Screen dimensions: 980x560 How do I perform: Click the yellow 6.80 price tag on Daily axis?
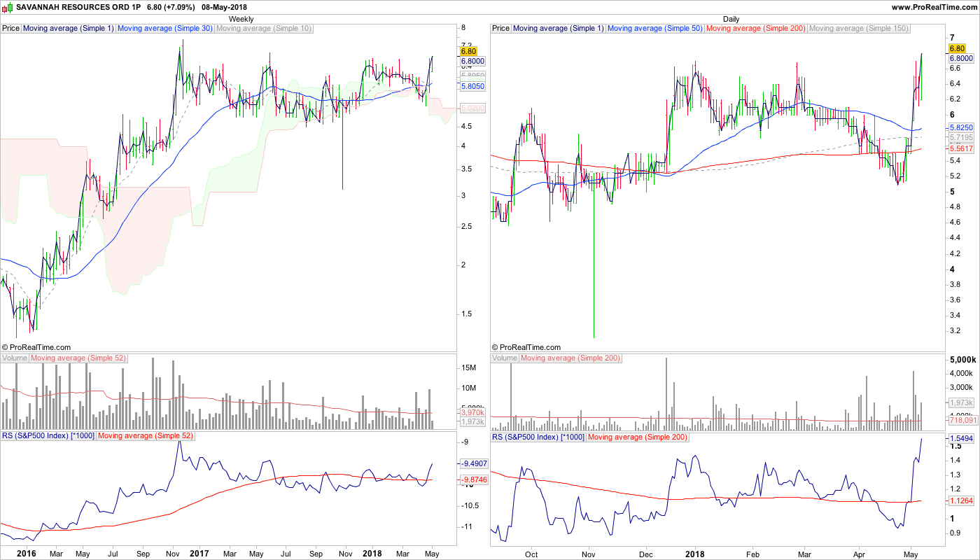[x=957, y=48]
